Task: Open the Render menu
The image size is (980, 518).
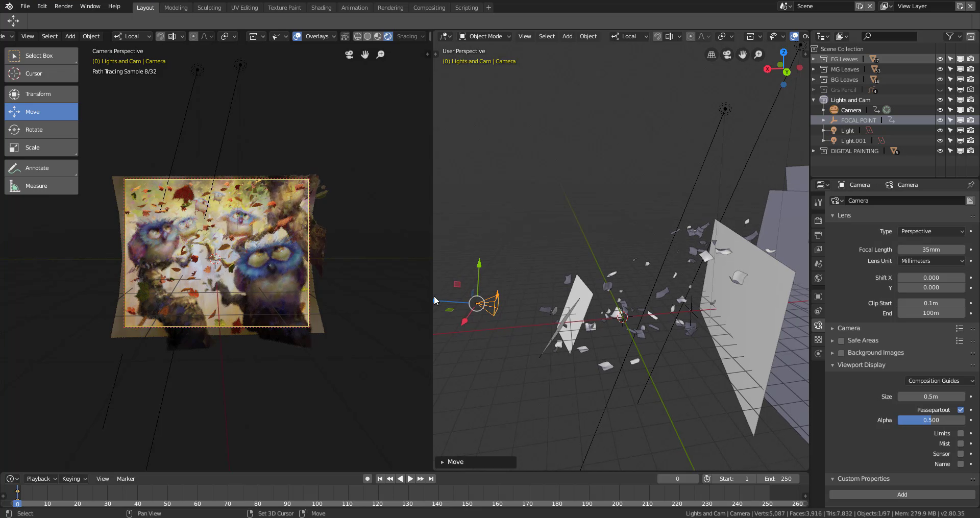Action: point(63,6)
